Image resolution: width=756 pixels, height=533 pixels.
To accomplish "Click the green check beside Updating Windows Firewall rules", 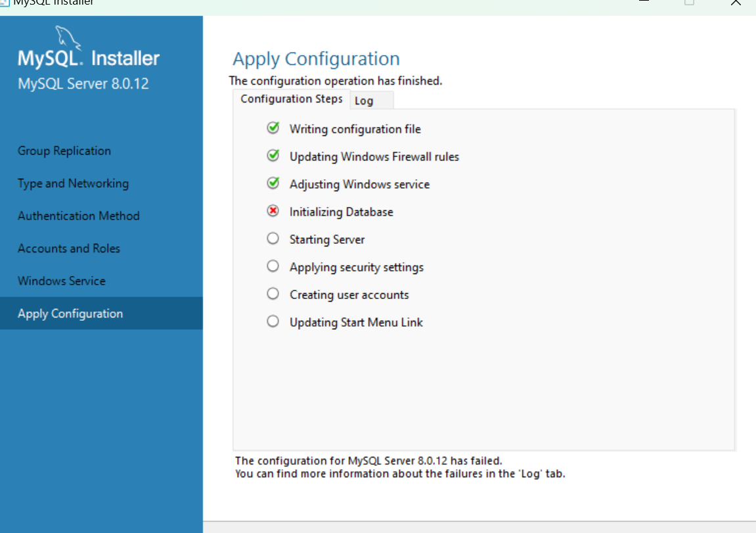I will tap(273, 155).
